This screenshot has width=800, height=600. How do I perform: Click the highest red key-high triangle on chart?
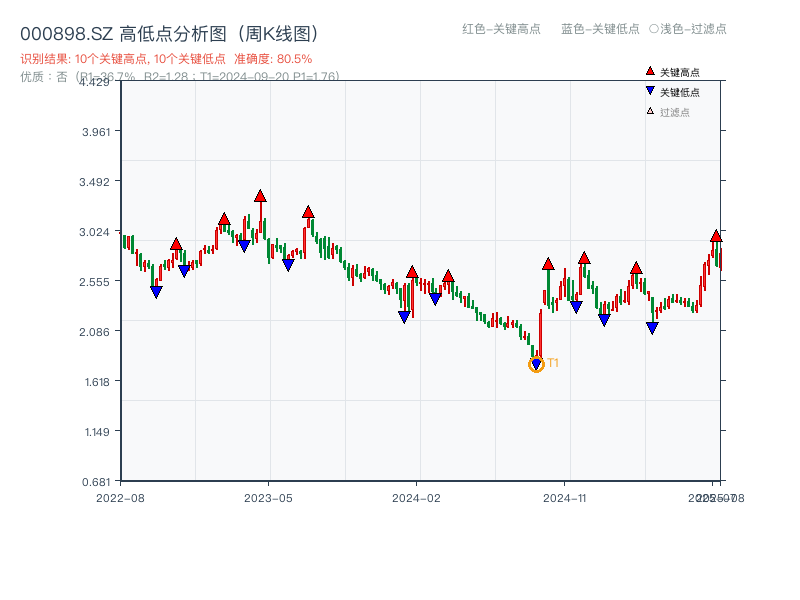click(x=260, y=197)
